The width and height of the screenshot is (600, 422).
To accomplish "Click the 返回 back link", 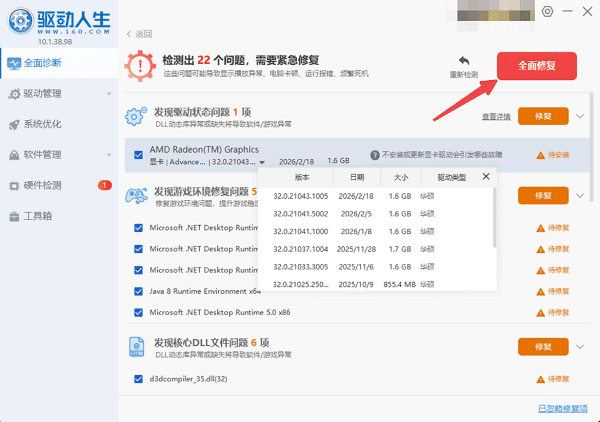I will 139,34.
